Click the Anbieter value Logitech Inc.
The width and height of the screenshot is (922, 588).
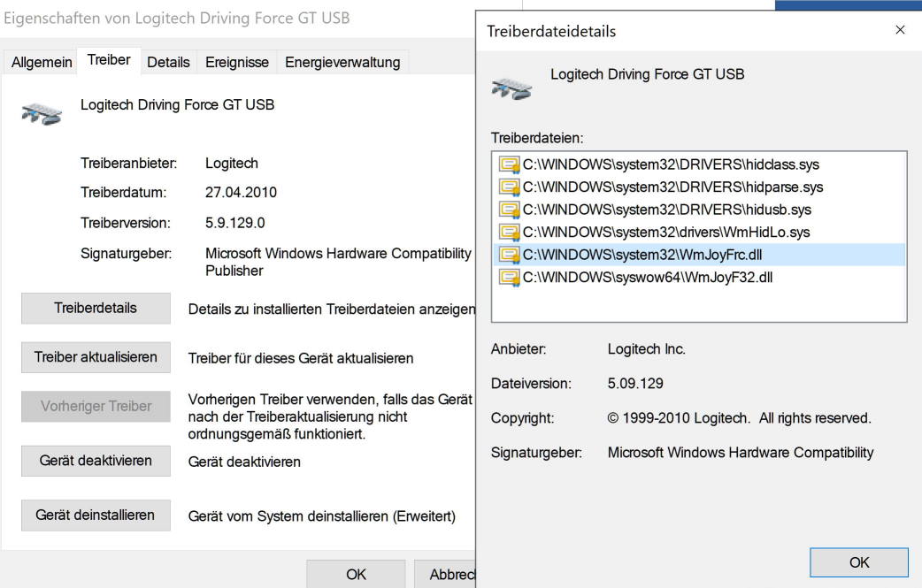pos(646,349)
